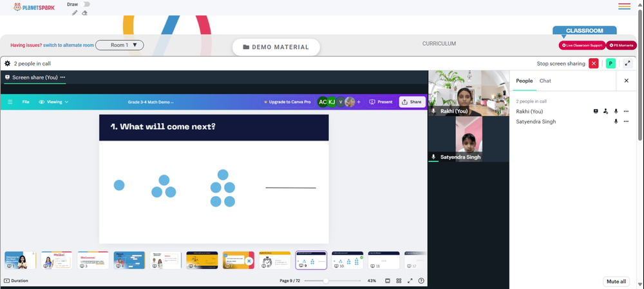Screen dimensions: 644x289
Task: Expand the Viewing mode dropdown
Action: pos(54,102)
